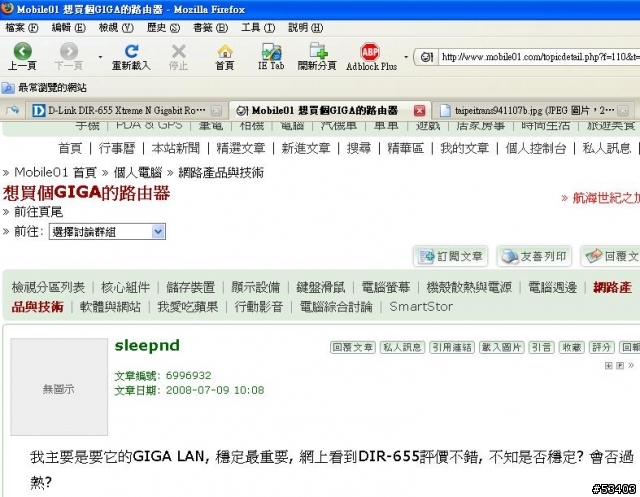Open Adblock Plus dropdown arrow

click(406, 57)
